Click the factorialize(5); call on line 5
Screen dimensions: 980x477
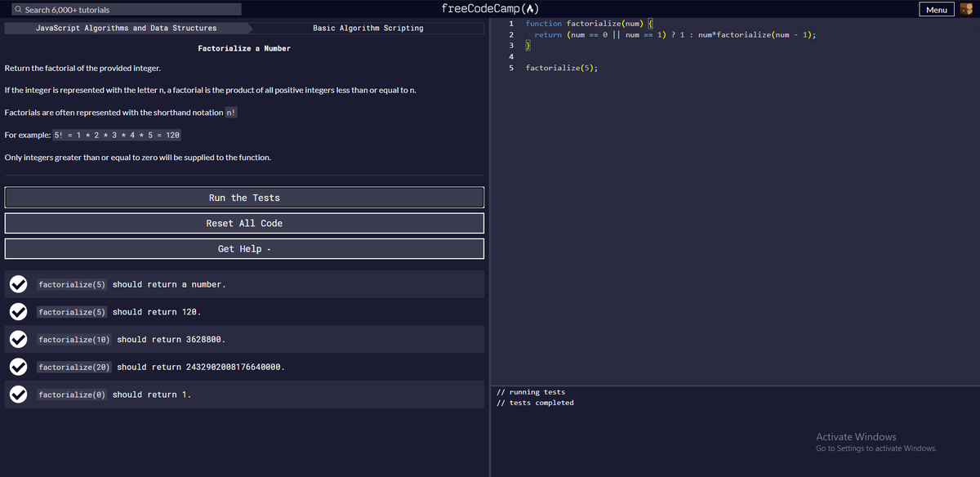(562, 68)
